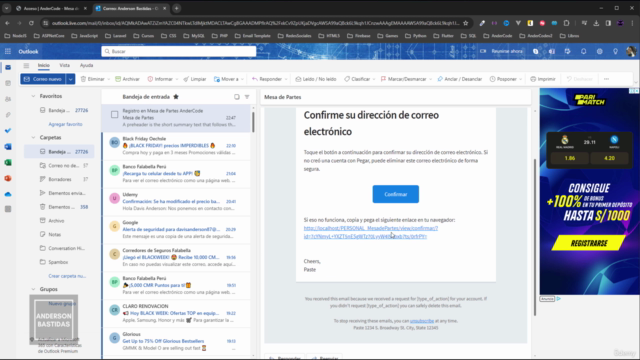This screenshot has height=360, width=640.
Task: Toggle favorite star next to Bandeja de entrada
Action: (x=176, y=97)
